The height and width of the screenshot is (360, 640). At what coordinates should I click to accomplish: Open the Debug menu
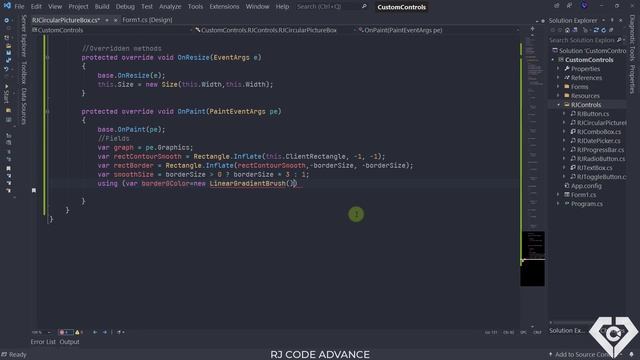(125, 7)
